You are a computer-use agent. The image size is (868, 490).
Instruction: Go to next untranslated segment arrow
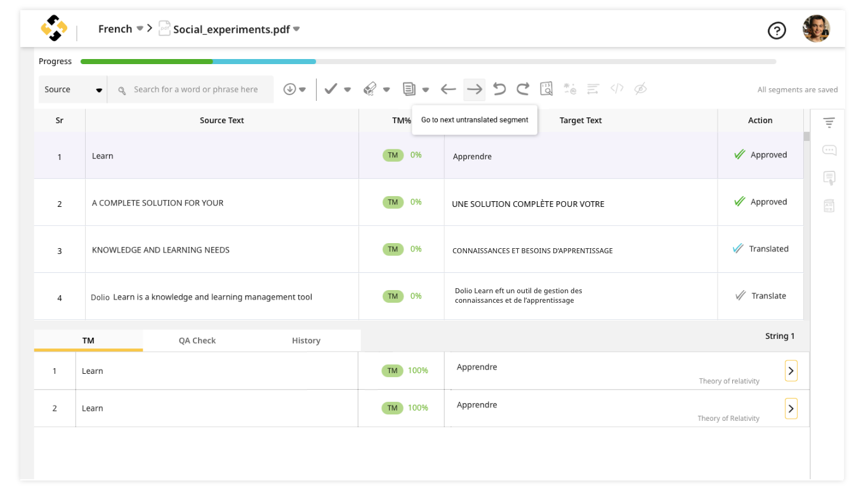[x=474, y=89]
